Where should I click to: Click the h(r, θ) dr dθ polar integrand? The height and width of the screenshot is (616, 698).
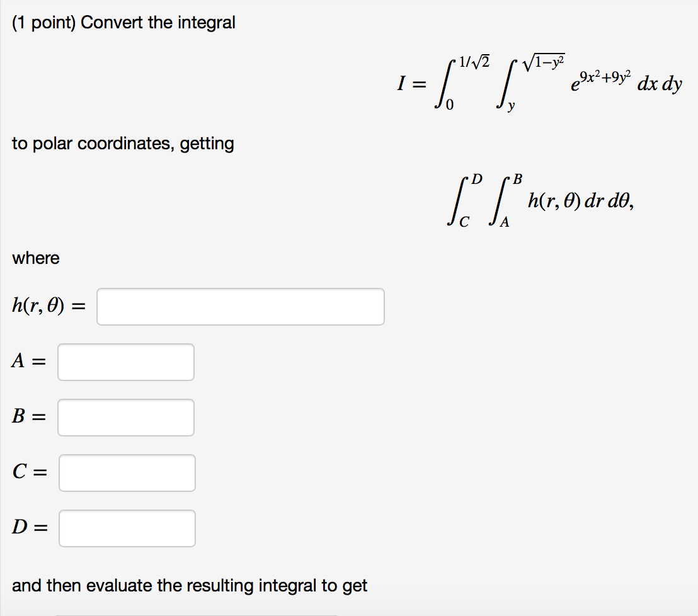click(581, 201)
